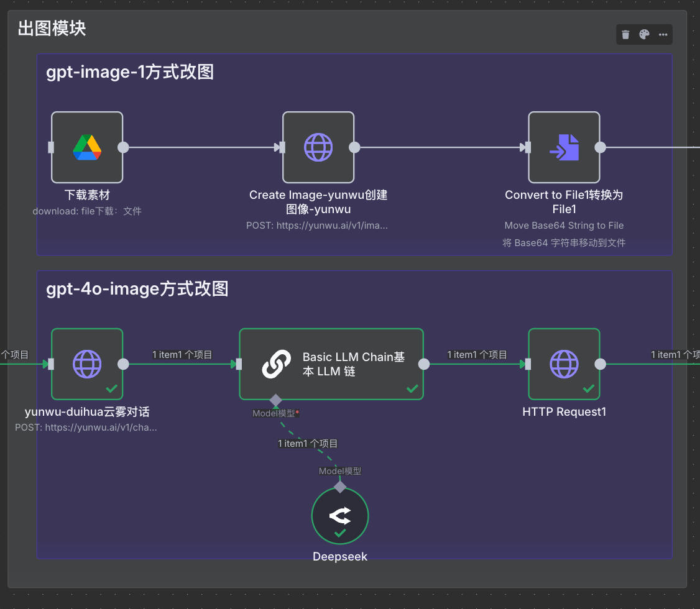This screenshot has width=700, height=609.
Task: Click input connector of HTTP Request1 node
Action: (x=528, y=364)
